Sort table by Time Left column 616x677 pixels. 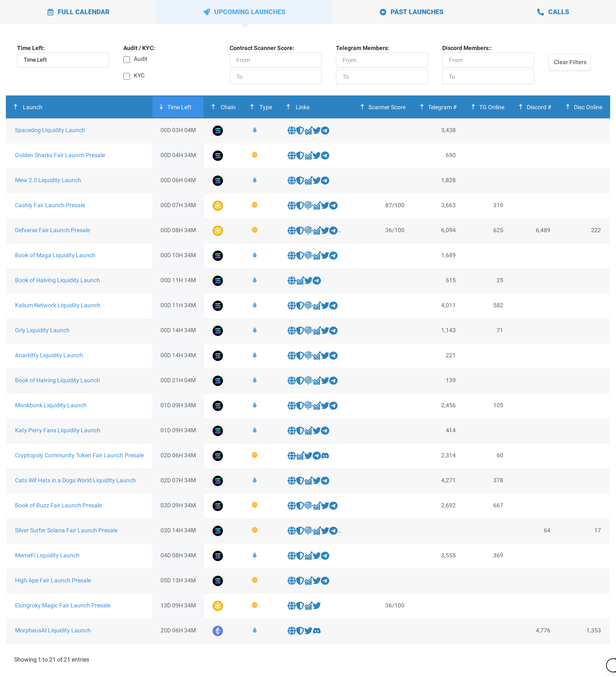click(178, 107)
